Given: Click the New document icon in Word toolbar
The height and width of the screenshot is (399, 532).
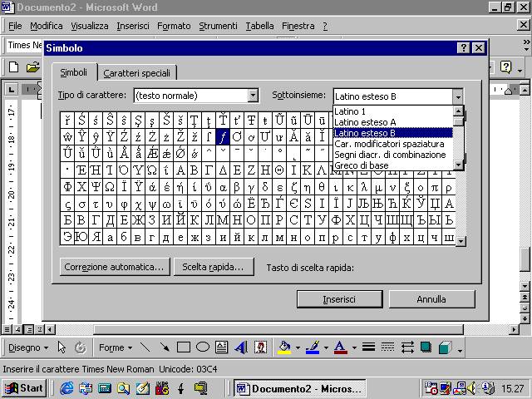Looking at the screenshot, I should coord(13,66).
